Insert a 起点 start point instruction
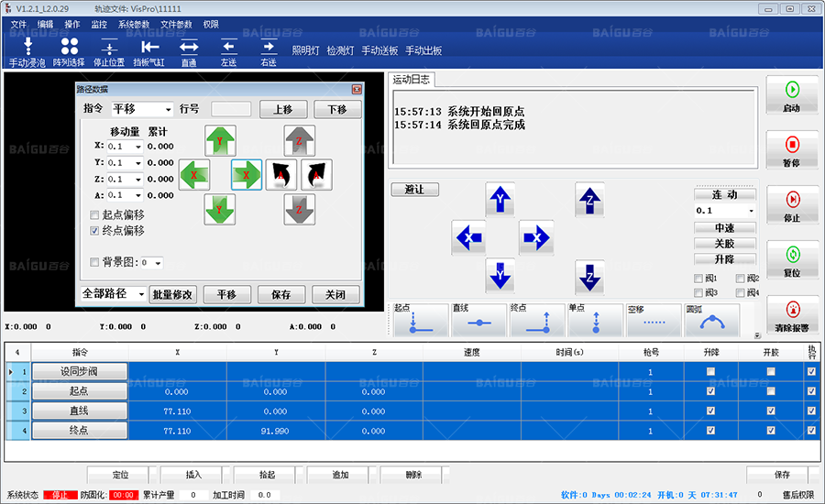 (x=421, y=320)
